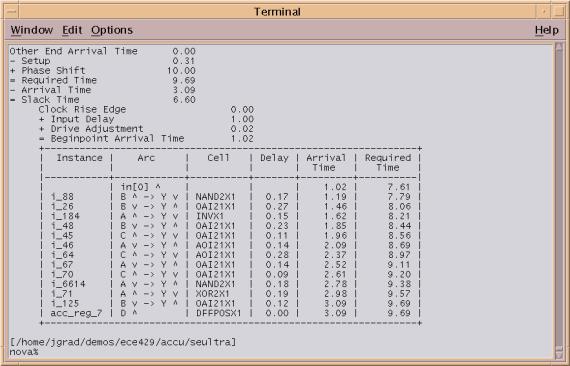Screen dimensions: 570x366
Task: Click the Input Delay value 1.00
Action: tap(242, 119)
